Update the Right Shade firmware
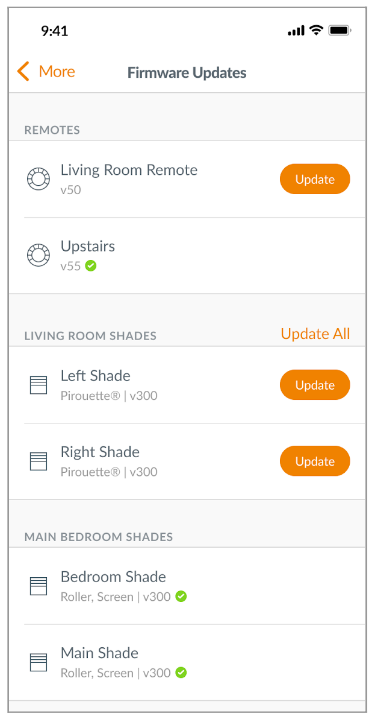The height and width of the screenshot is (718, 372). pos(315,461)
